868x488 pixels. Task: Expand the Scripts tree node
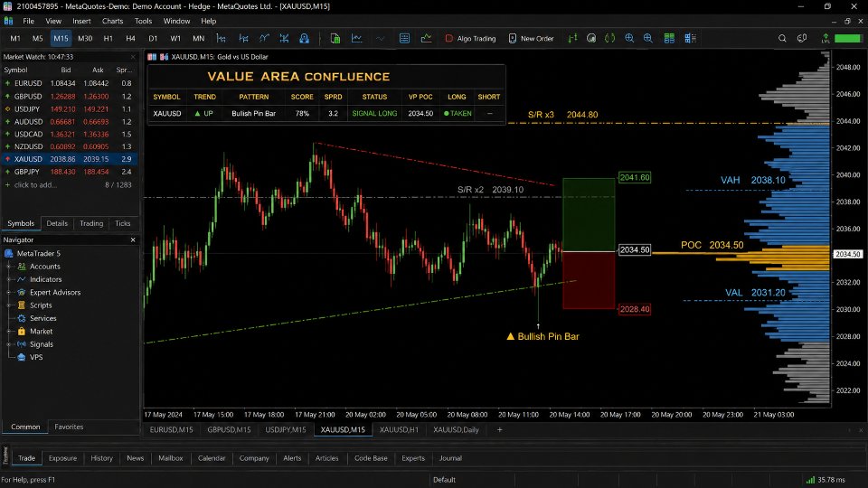pos(9,305)
